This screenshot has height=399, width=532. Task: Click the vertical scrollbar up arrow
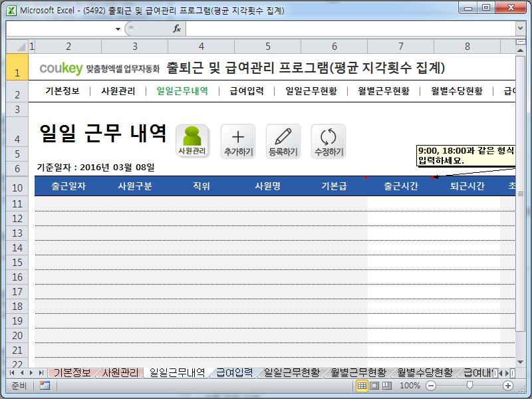(520, 51)
